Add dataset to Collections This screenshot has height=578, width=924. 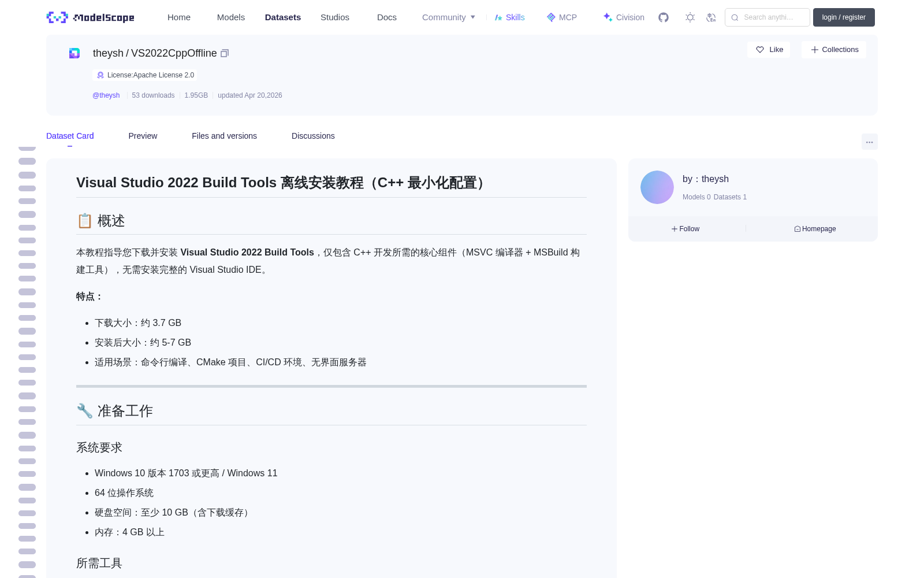pyautogui.click(x=834, y=50)
